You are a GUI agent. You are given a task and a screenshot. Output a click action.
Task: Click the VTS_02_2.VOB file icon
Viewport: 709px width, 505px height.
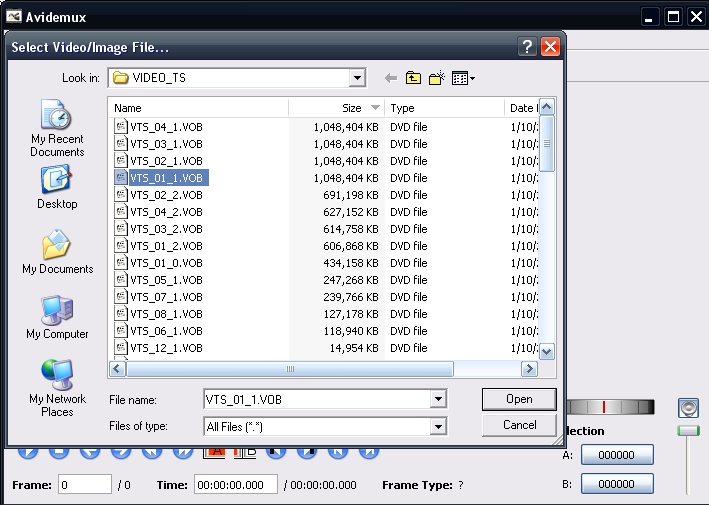121,195
